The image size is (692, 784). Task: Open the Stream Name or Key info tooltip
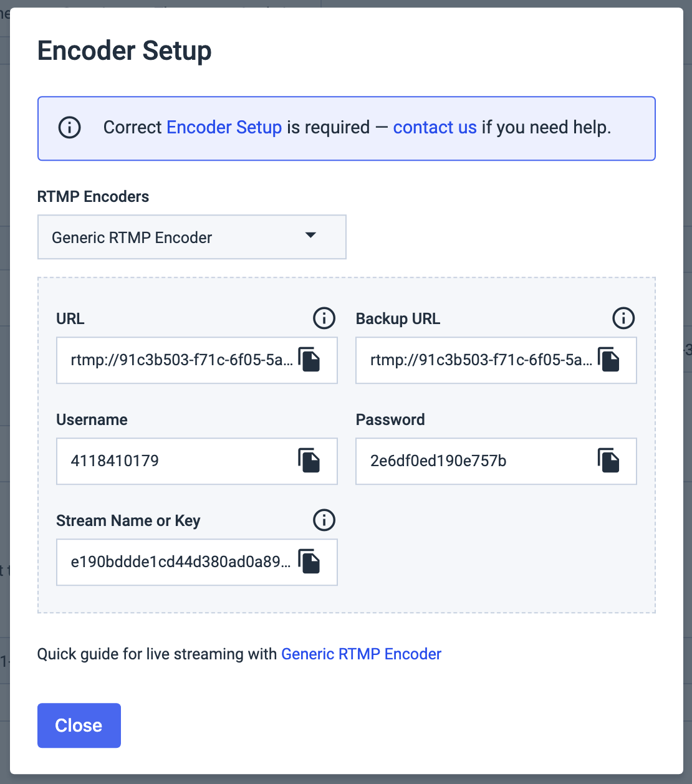tap(324, 520)
